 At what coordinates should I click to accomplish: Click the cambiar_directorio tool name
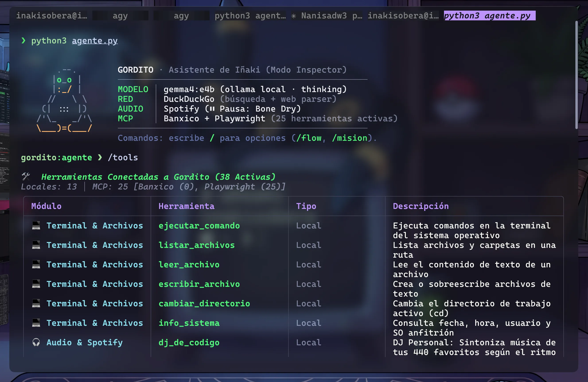point(204,303)
